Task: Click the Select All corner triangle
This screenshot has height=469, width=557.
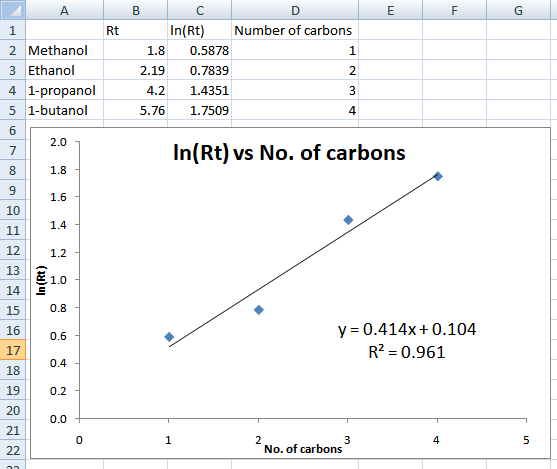Action: click(x=13, y=10)
